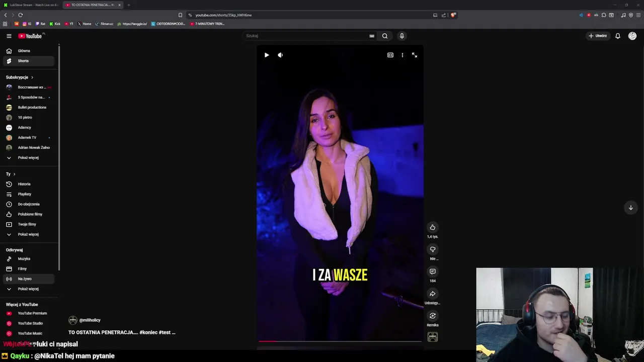Open the YouTube guide hamburger menu

click(9, 36)
